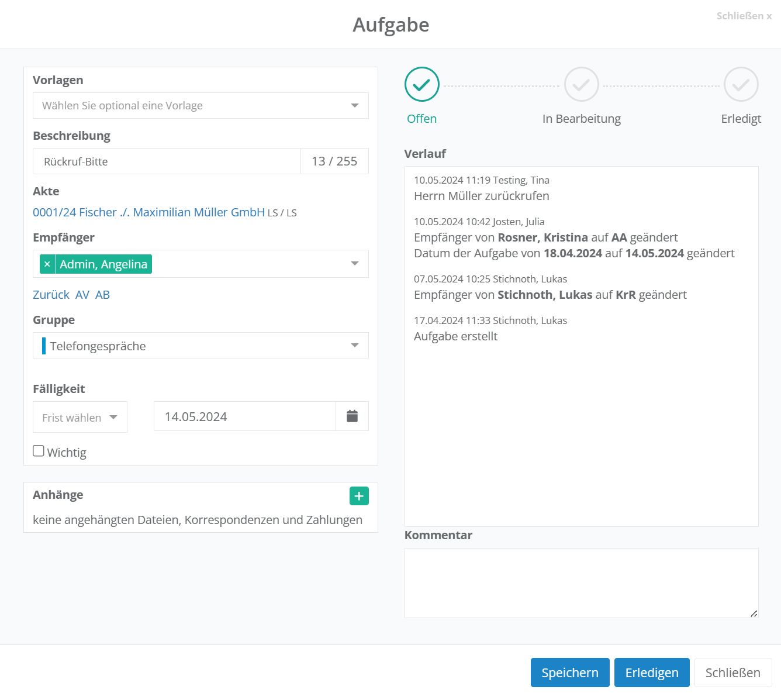Open the Empfänger recipient dropdown arrow
781x700 pixels.
coord(354,264)
